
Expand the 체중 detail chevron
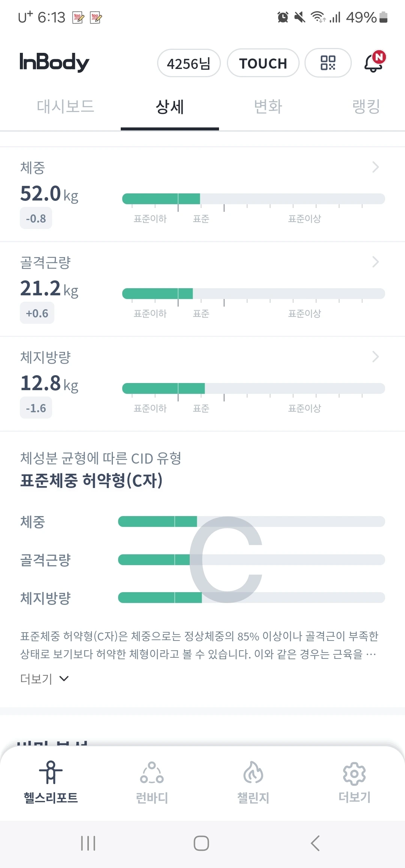coord(375,167)
